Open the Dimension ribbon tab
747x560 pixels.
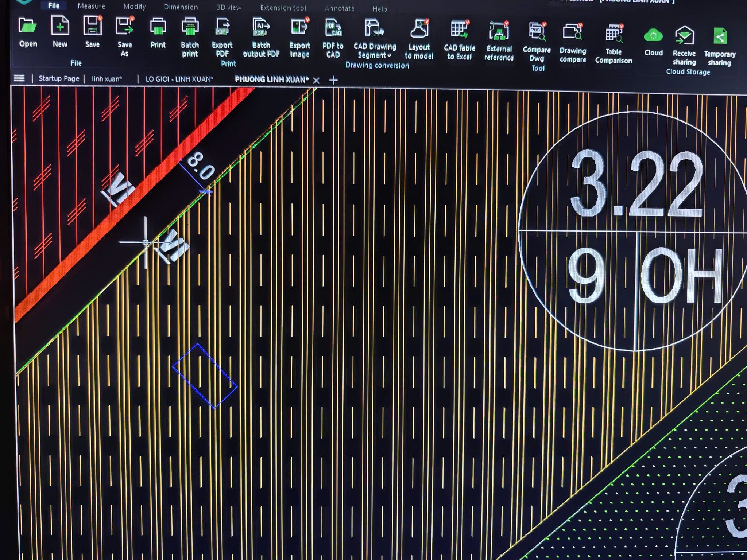pos(181,7)
